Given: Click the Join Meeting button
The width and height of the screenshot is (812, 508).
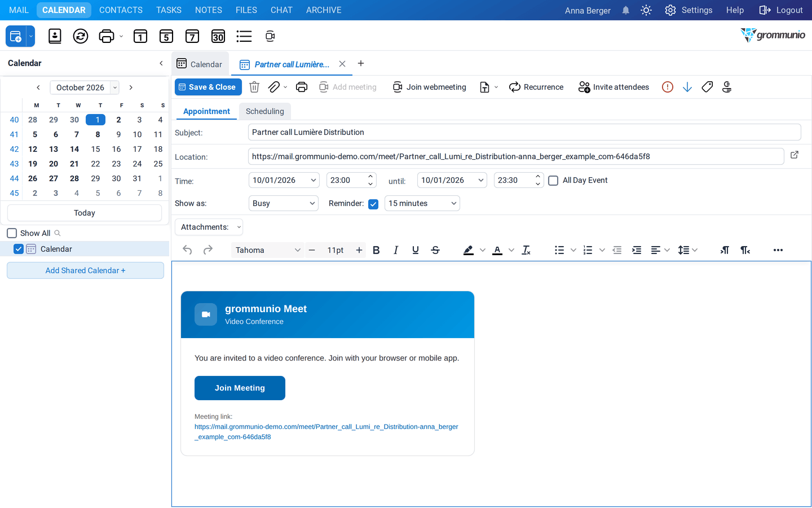Looking at the screenshot, I should click(240, 388).
